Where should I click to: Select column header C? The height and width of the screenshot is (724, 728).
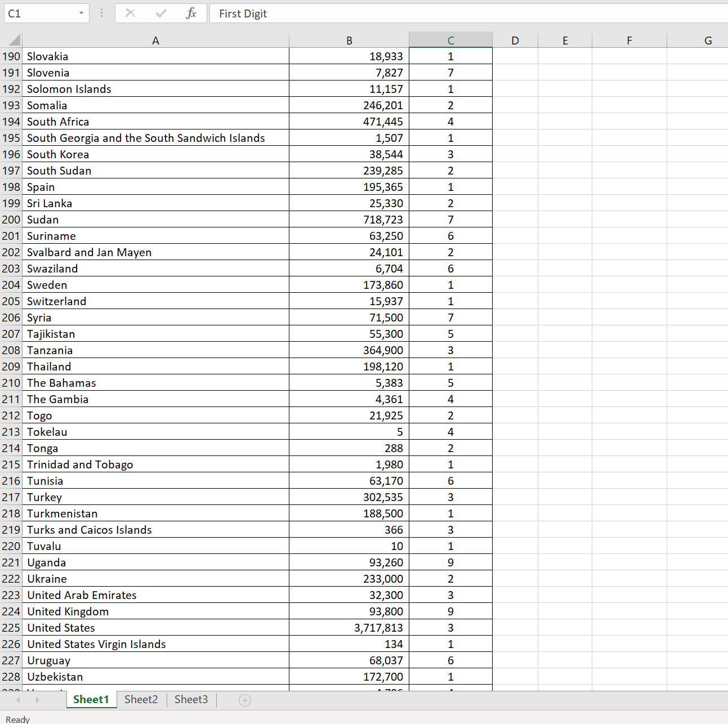pyautogui.click(x=450, y=39)
